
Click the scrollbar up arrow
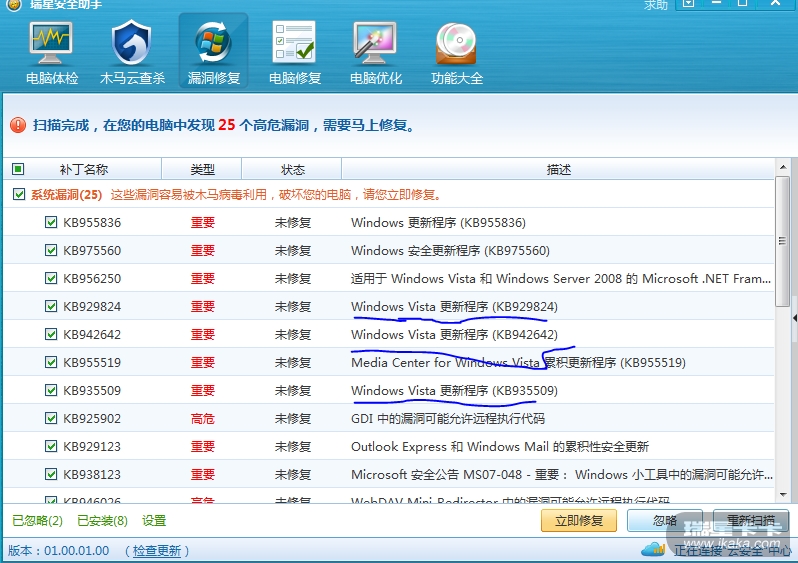(783, 167)
